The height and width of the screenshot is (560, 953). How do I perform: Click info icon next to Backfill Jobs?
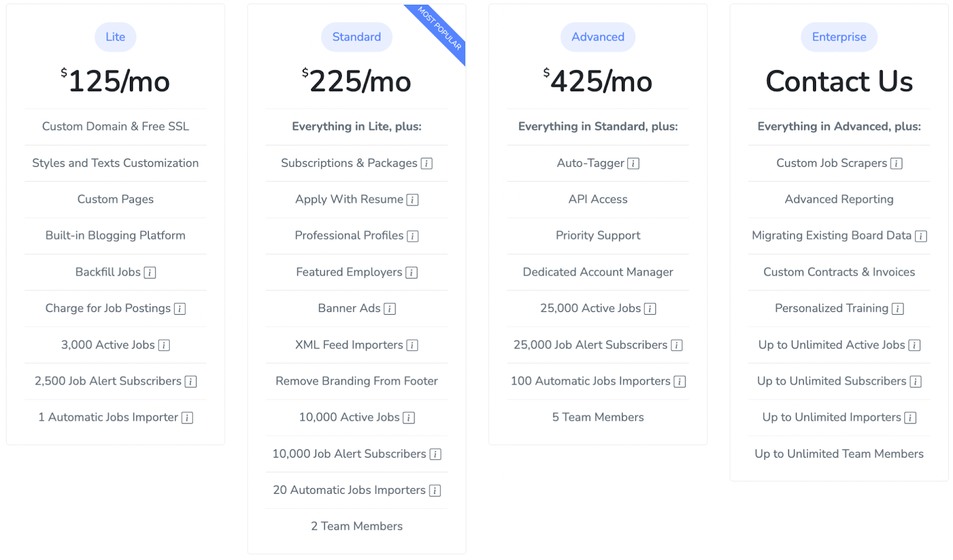click(150, 273)
